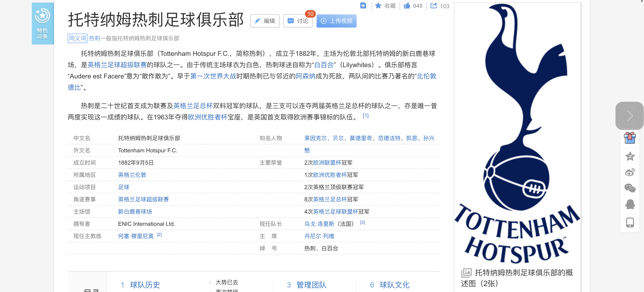Click the [1] reference footnote
644x292 pixels.
tap(366, 115)
